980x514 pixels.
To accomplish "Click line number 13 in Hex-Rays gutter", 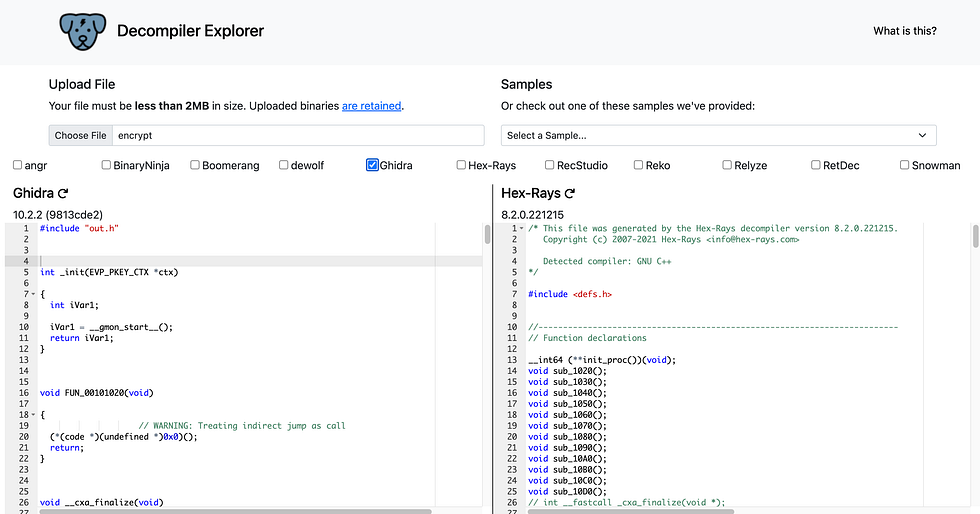I will click(512, 360).
